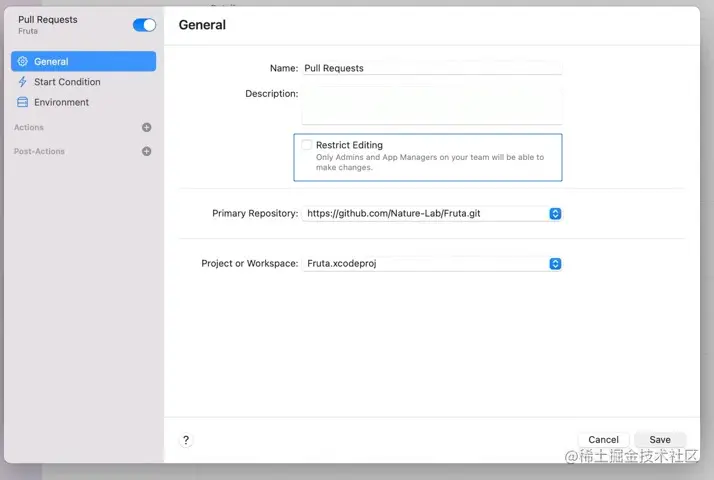Enable the Restrict Editing checkbox
Image resolution: width=714 pixels, height=480 pixels.
click(306, 145)
